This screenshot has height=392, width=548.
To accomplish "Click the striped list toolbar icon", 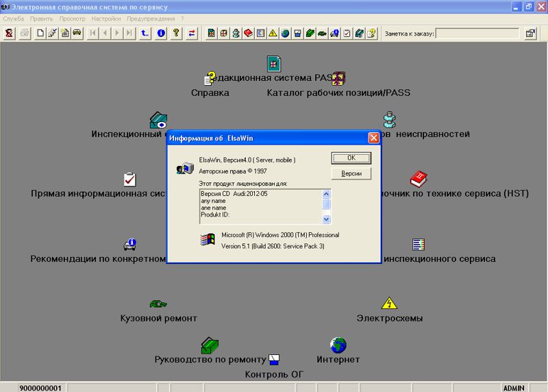I will [260, 33].
